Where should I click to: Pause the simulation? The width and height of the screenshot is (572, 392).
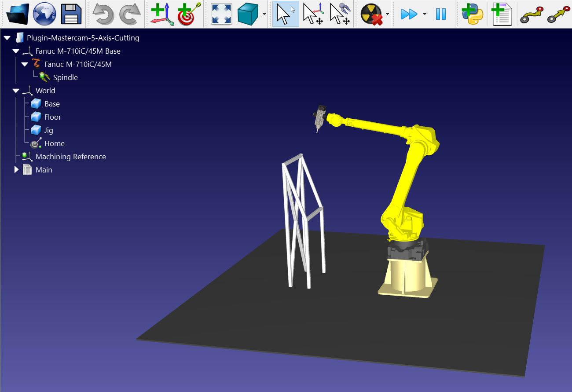point(440,14)
